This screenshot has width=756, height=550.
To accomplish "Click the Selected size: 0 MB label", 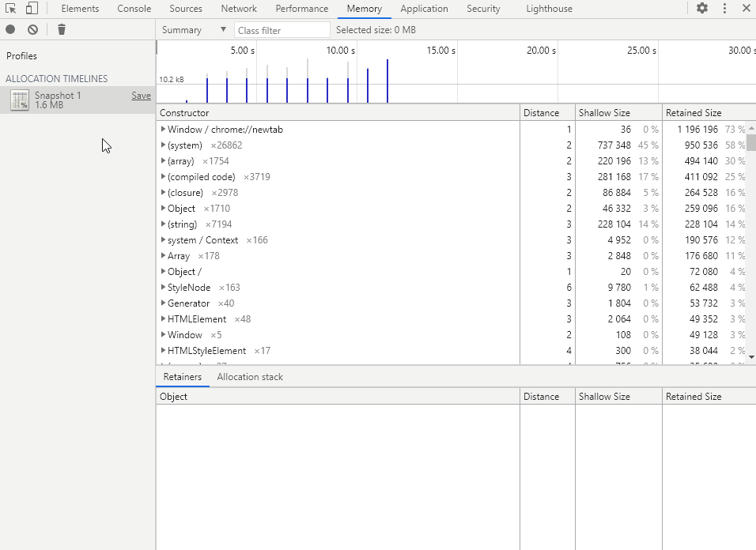I will [x=376, y=30].
